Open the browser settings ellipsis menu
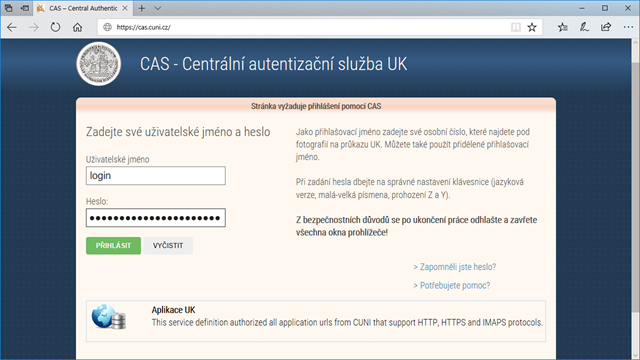The image size is (640, 360). (x=628, y=27)
